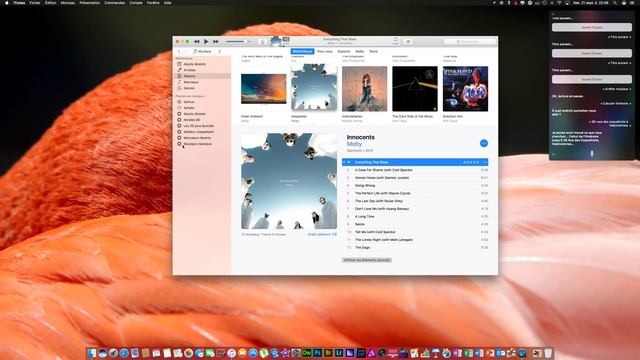Viewport: 640px width, 360px height.
Task: Select track The Lonely Night
Action: (x=415, y=240)
